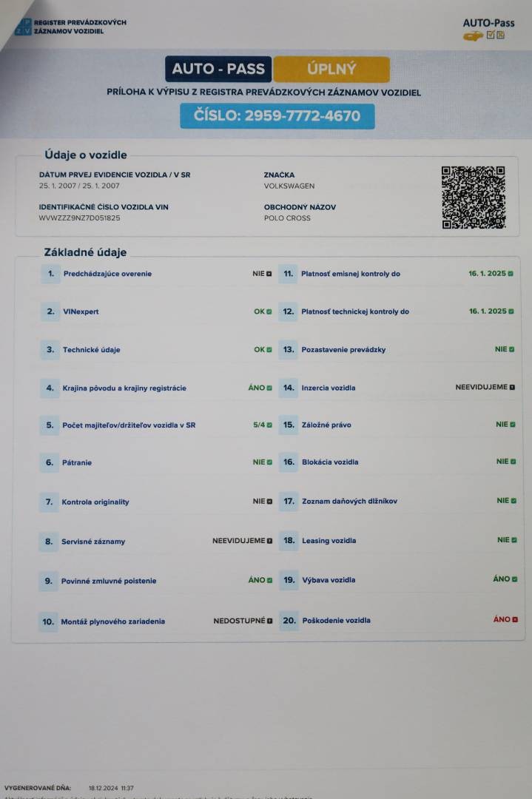Viewport: 532px width, 799px height.
Task: Select Platnosť technickej kontroly do label
Action: (x=355, y=311)
